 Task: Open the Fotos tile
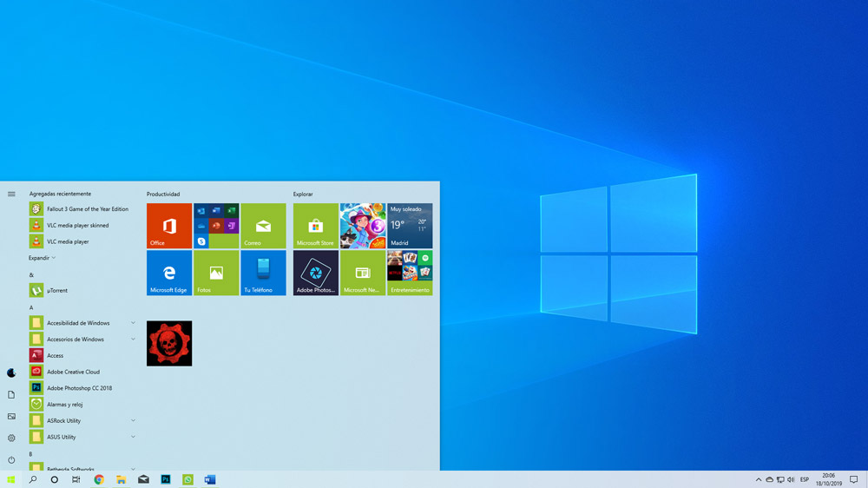(216, 273)
